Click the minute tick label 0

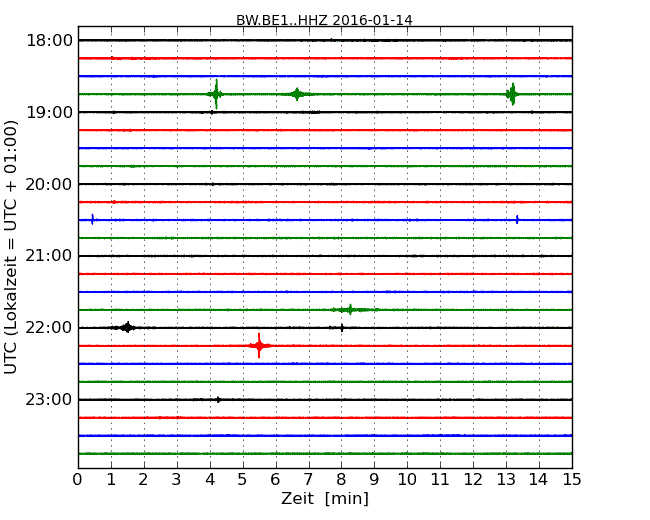78,480
